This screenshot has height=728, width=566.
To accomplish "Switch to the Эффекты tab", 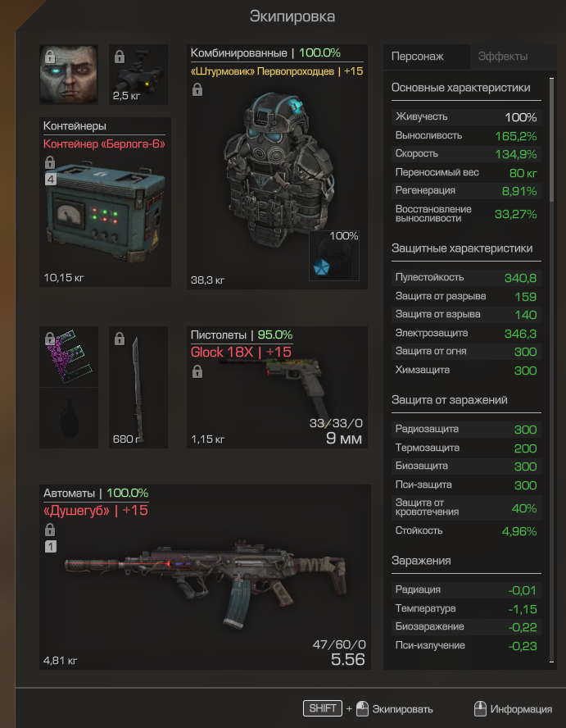I will pos(503,57).
